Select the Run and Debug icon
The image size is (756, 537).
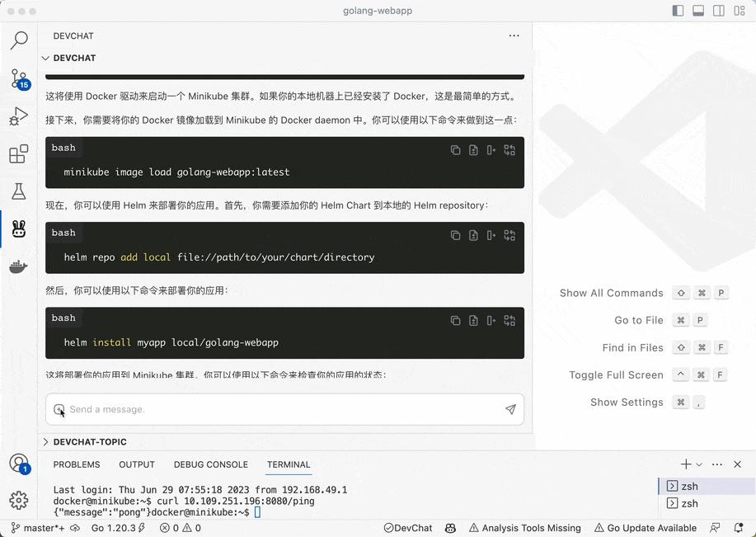coord(19,115)
